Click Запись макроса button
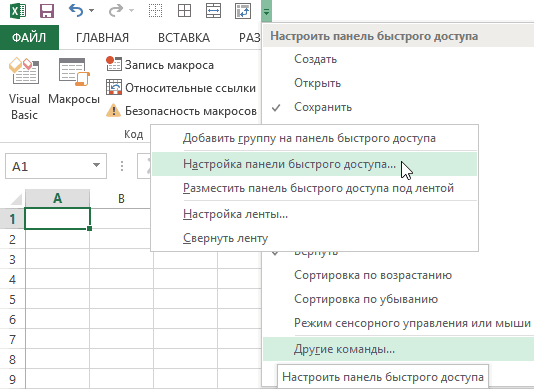Screen dimensions: 534x389 click(x=160, y=64)
